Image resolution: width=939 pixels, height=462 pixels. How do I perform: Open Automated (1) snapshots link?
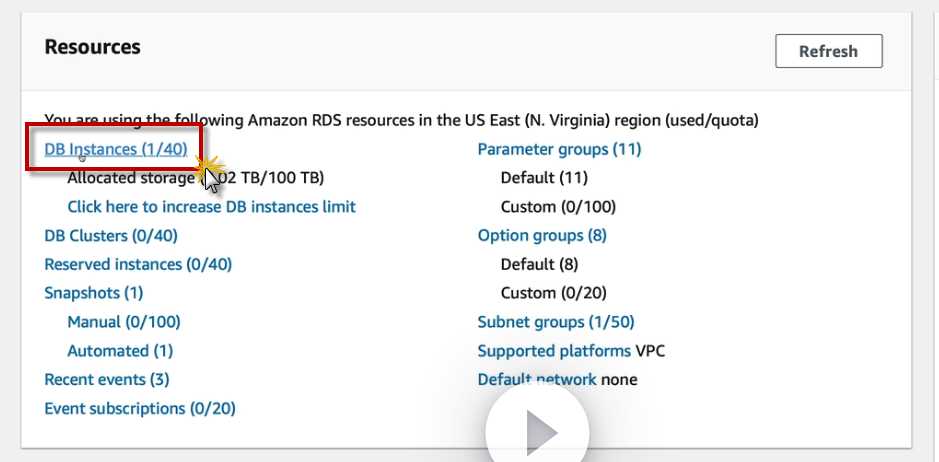(119, 351)
